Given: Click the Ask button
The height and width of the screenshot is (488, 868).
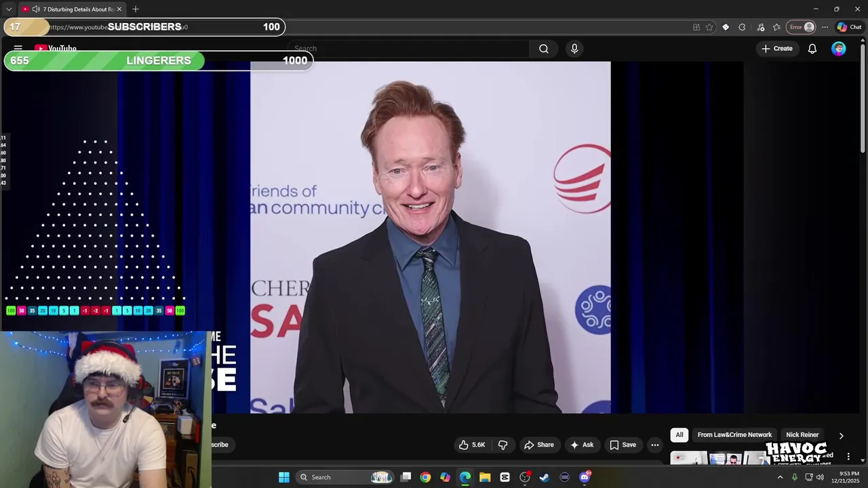Looking at the screenshot, I should click(x=582, y=445).
